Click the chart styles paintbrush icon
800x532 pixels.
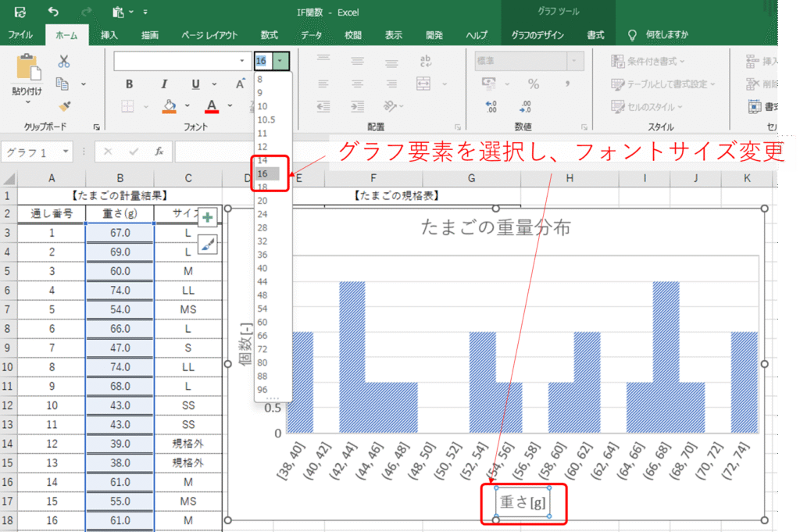[208, 245]
